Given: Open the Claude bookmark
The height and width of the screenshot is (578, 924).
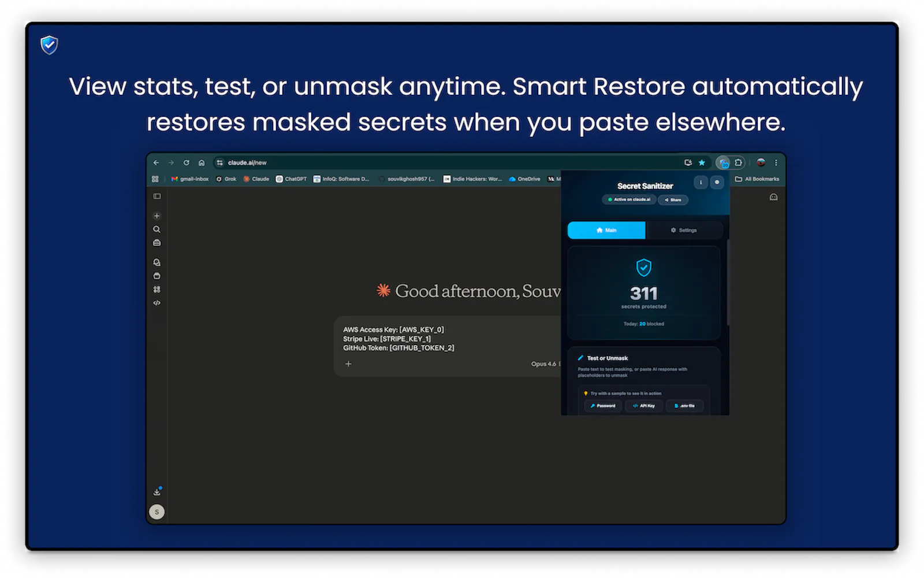Looking at the screenshot, I should [x=256, y=179].
